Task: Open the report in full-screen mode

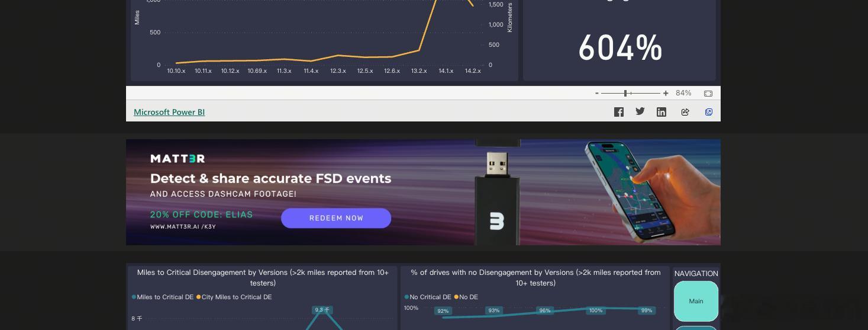Action: tap(709, 112)
